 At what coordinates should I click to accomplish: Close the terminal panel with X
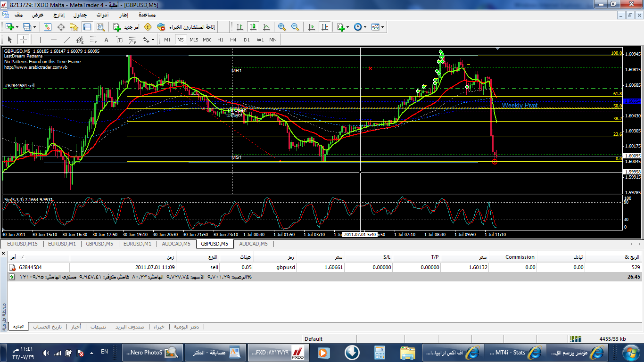[x=4, y=253]
